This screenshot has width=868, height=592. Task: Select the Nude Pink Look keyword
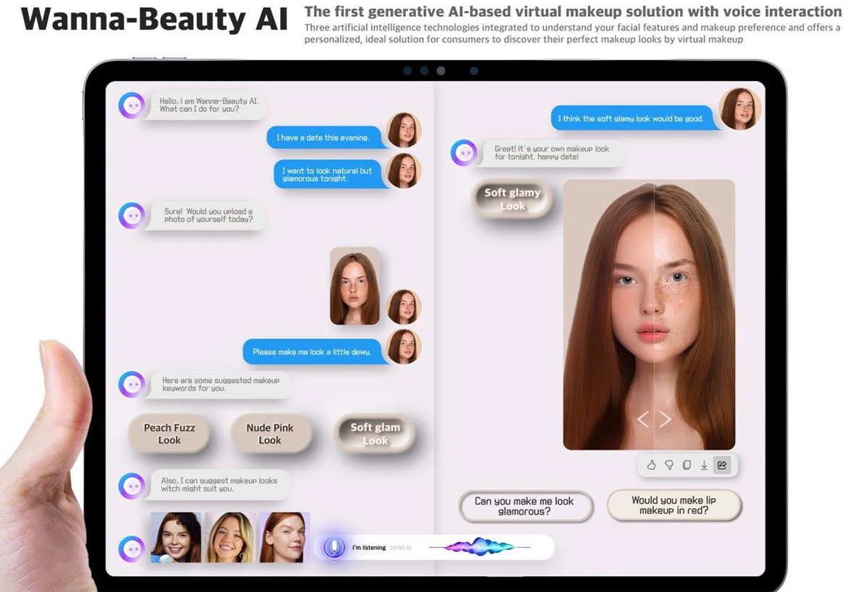(271, 434)
